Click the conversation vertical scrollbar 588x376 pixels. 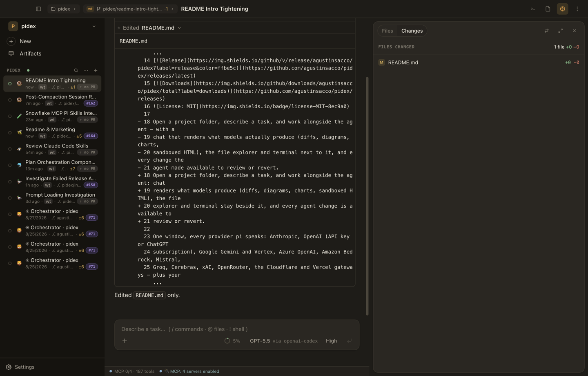coord(367,196)
